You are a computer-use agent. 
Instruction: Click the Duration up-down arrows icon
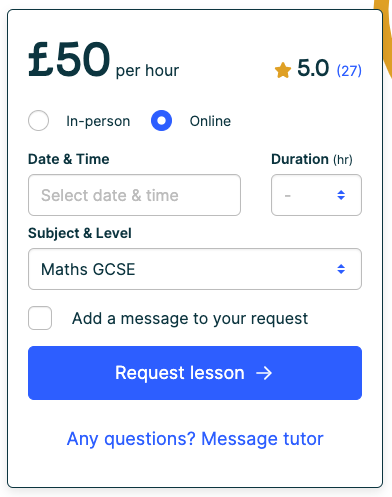coord(341,195)
